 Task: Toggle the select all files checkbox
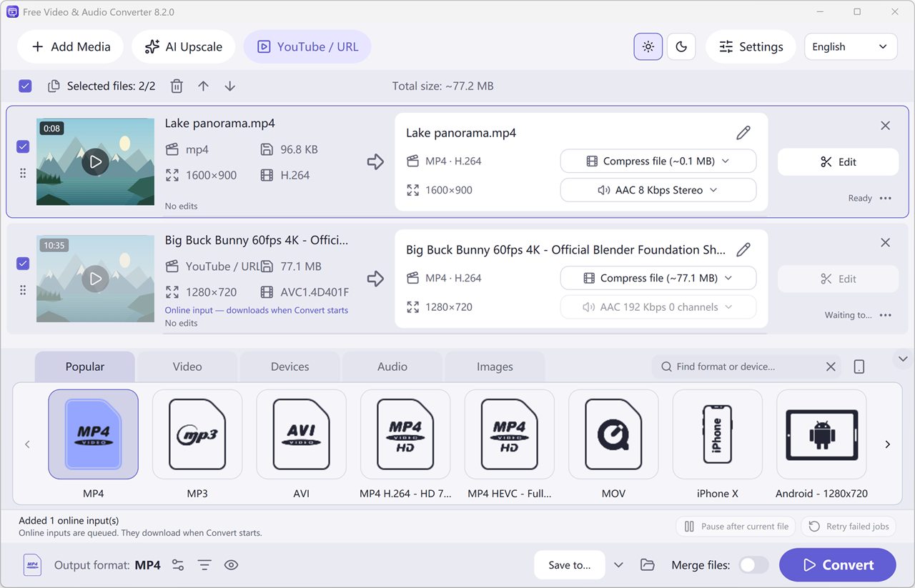pos(25,86)
